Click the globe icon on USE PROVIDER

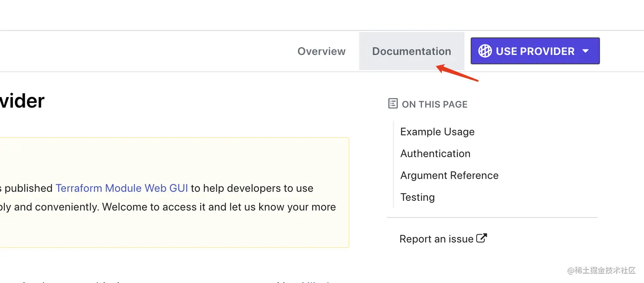[x=485, y=51]
